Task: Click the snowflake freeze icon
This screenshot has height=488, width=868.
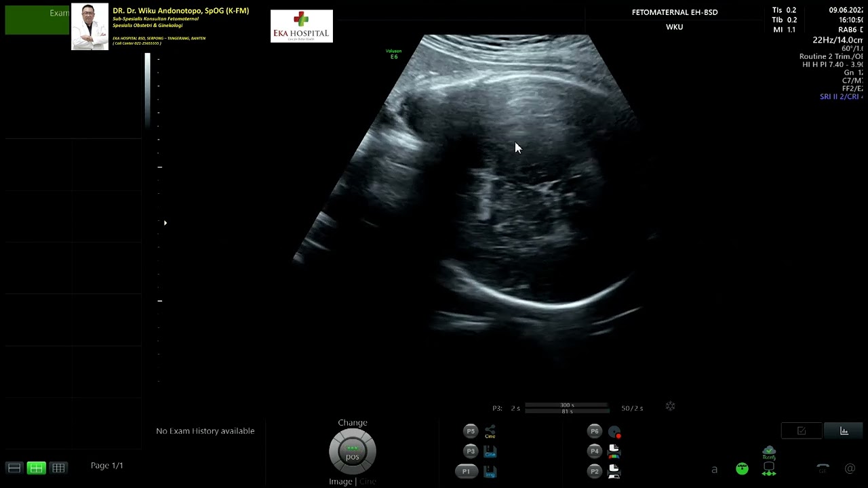Action: [670, 406]
